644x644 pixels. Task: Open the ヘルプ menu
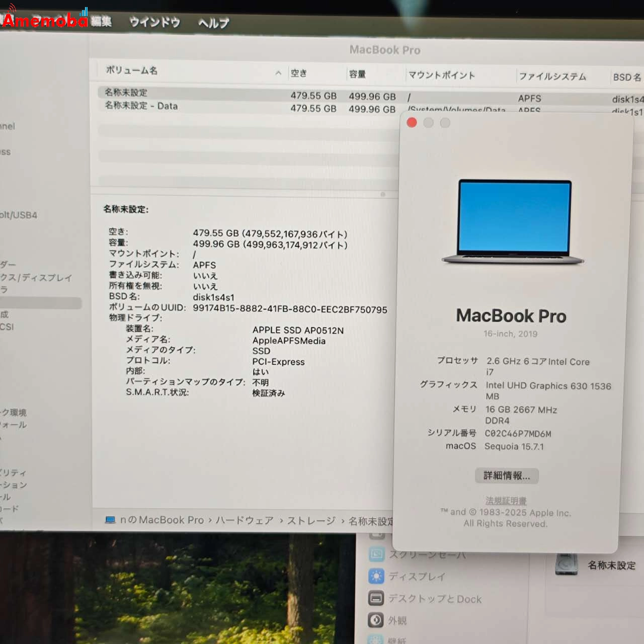click(x=213, y=22)
